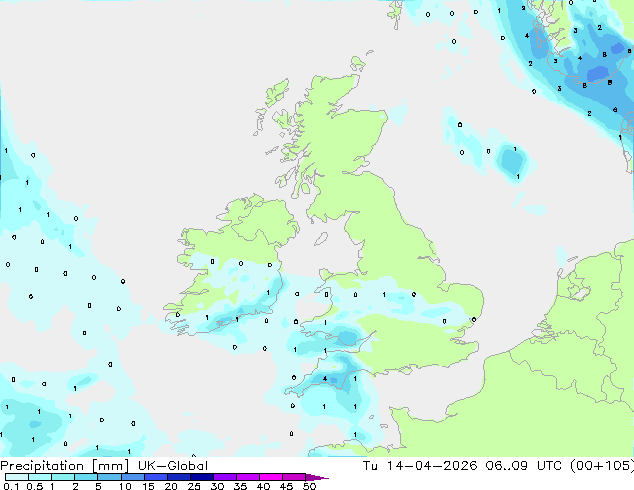
Task: Click the 0.1–0.5 mm legend color box
Action: (17, 477)
